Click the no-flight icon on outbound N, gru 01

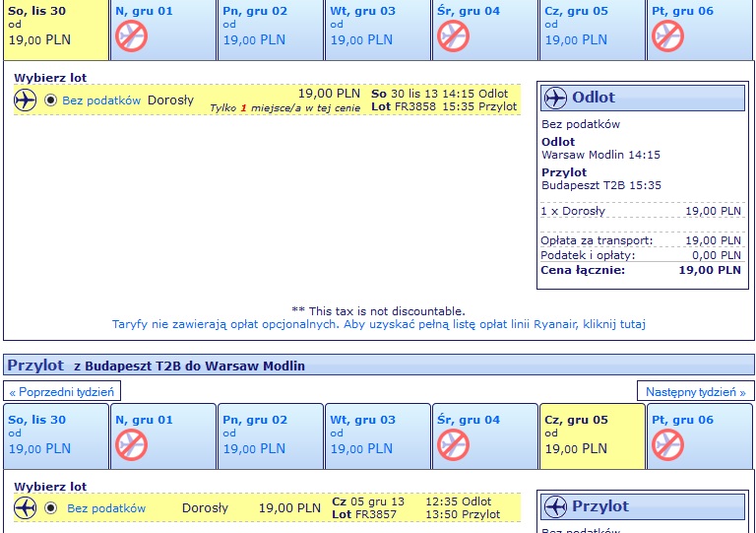tap(131, 36)
